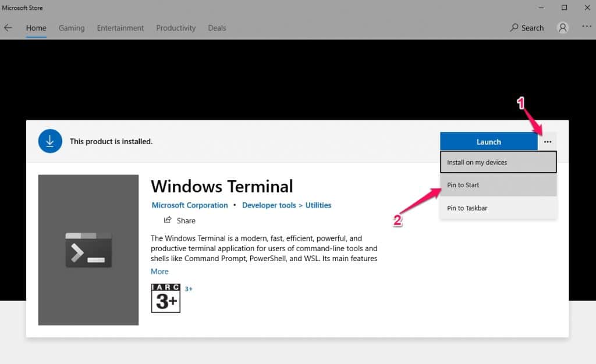Click the Windows Terminal app logo thumbnail
The height and width of the screenshot is (364, 596).
pos(88,249)
